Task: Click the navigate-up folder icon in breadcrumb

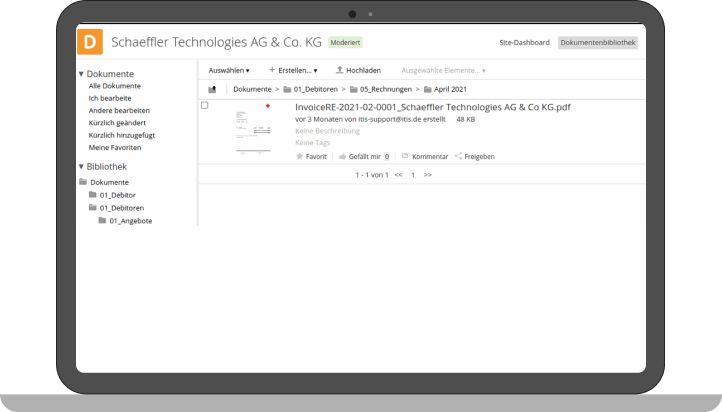Action: (212, 89)
